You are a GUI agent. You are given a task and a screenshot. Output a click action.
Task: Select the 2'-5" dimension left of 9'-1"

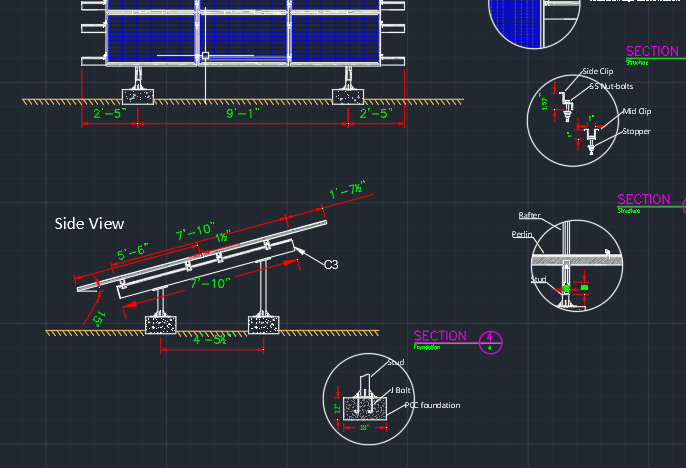(110, 113)
